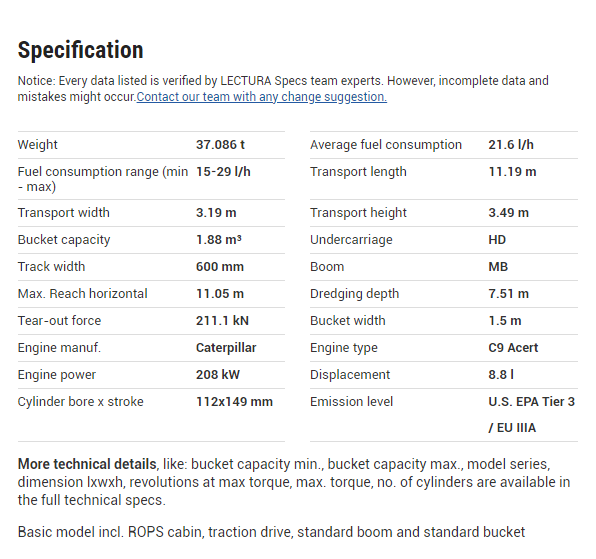The image size is (596, 559).
Task: Select the Average fuel consumption 21.6 l/h value
Action: tap(511, 145)
